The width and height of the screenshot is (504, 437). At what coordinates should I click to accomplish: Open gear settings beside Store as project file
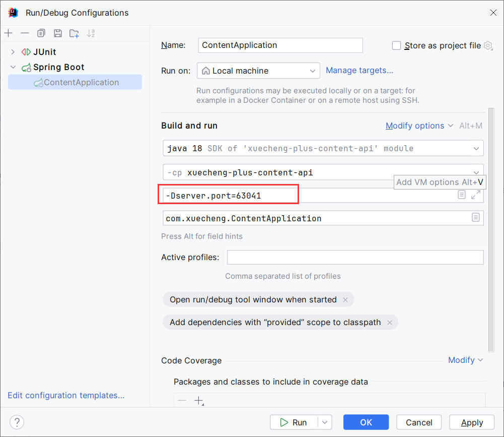[488, 45]
